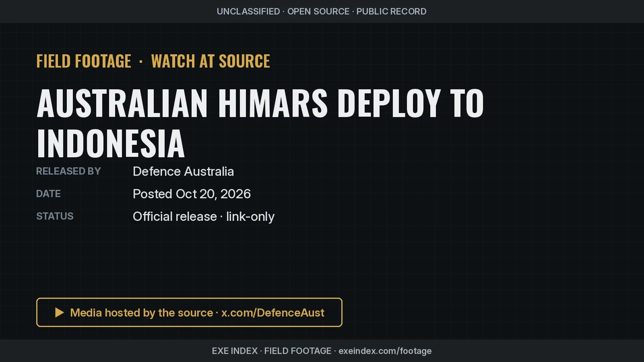This screenshot has height=362, width=644.
Task: Click 'FIELD FOOTAGE' in the gold heading
Action: [84, 61]
